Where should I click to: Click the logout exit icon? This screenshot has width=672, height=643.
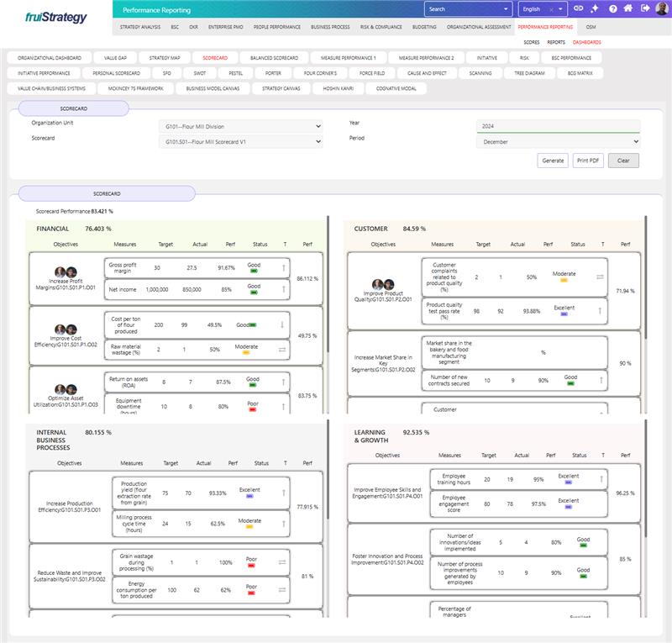644,9
